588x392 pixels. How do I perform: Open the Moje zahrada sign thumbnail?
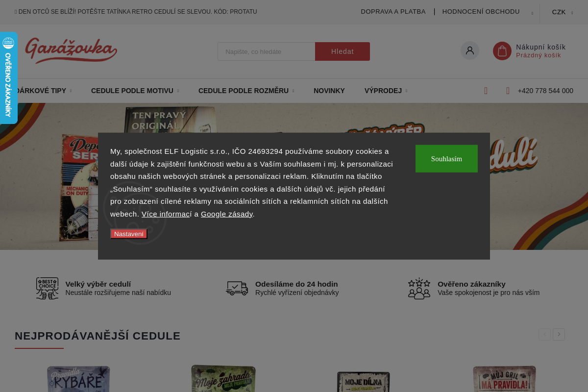[223, 378]
